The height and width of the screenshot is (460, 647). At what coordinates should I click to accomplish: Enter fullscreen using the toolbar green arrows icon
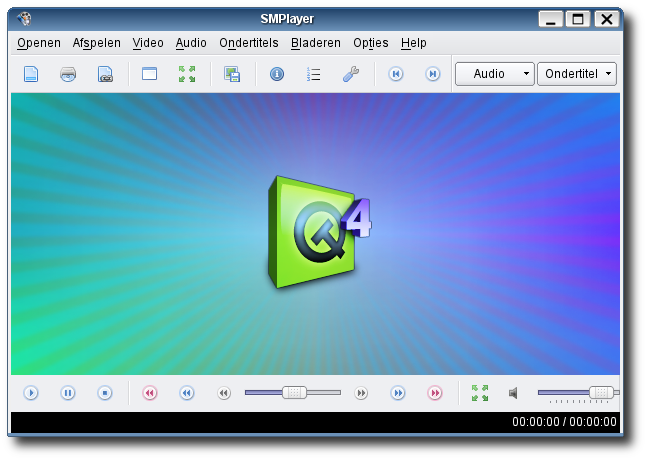[187, 74]
